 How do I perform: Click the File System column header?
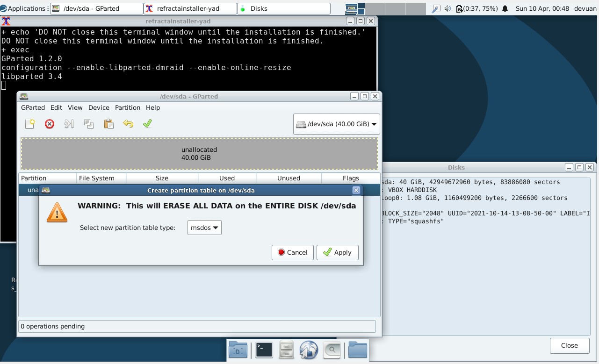click(x=101, y=178)
